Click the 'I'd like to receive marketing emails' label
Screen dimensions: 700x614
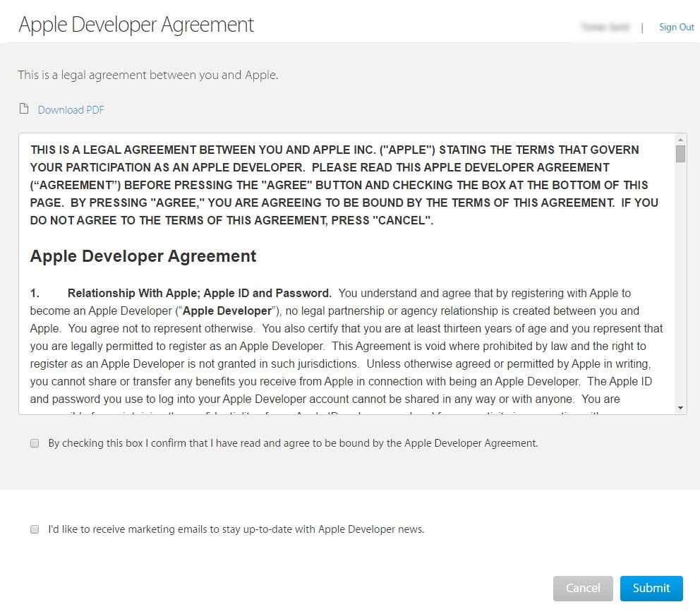[236, 529]
